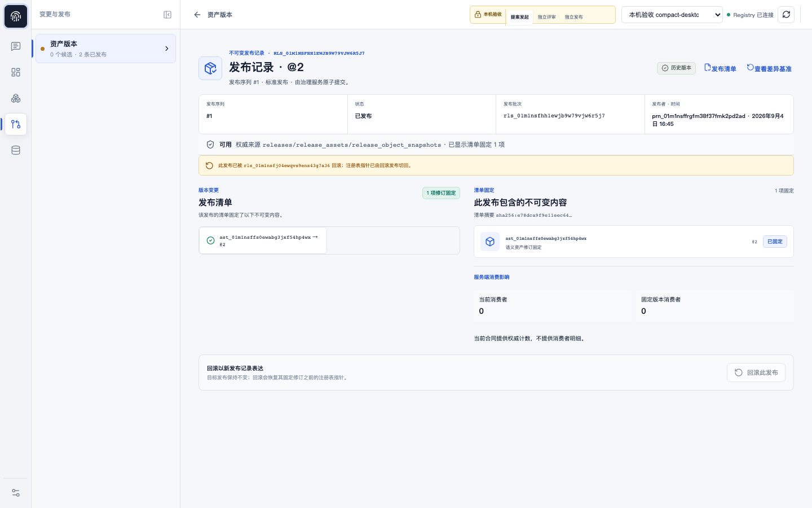Collapse the 变更与发布 side panel
The width and height of the screenshot is (812, 508).
[x=167, y=15]
